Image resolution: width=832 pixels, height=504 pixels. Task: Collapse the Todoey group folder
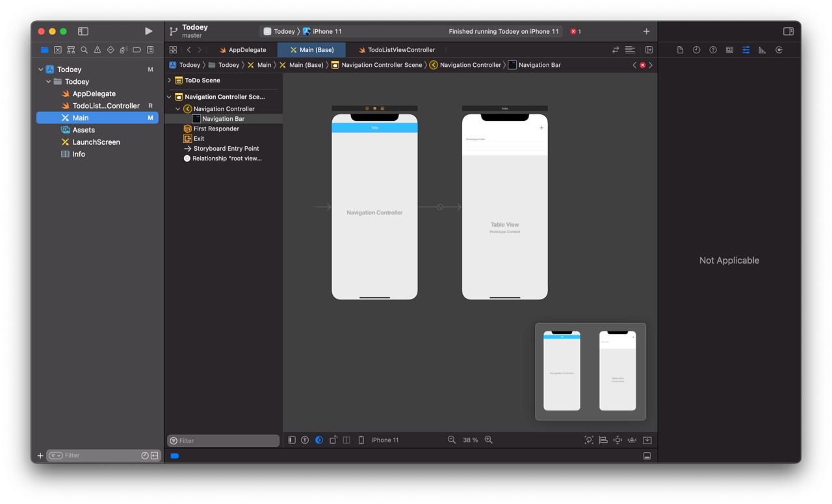(x=48, y=82)
